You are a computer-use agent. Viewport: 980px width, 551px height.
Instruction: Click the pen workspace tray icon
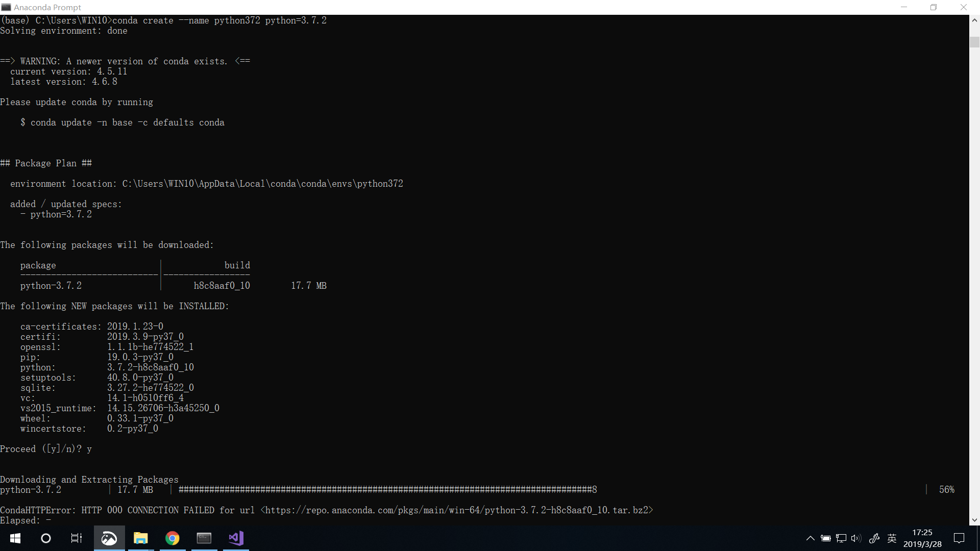(874, 538)
